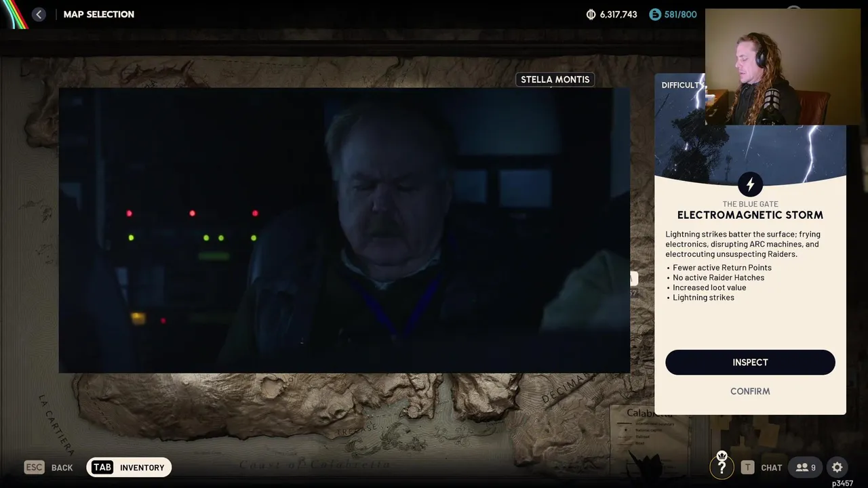Image resolution: width=868 pixels, height=488 pixels.
Task: Click the coin currency icon
Action: pyautogui.click(x=591, y=14)
